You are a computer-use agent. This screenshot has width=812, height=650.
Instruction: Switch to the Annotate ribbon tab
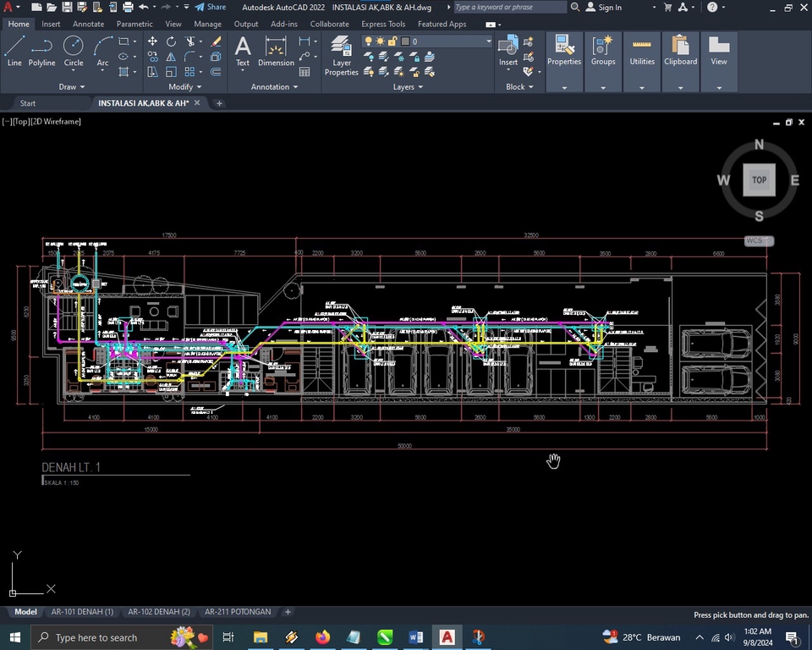click(x=88, y=24)
